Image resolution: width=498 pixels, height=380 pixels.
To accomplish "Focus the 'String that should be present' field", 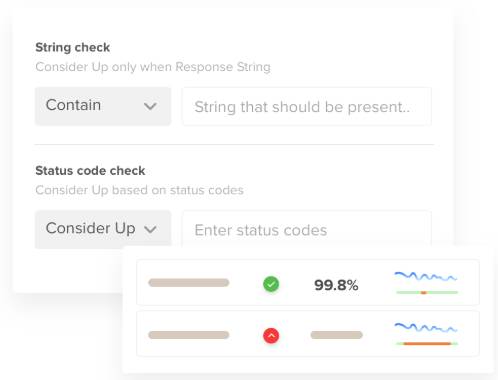I will [307, 107].
